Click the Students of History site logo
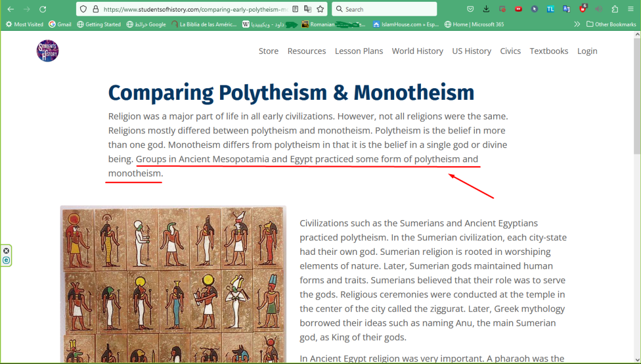 (x=48, y=51)
